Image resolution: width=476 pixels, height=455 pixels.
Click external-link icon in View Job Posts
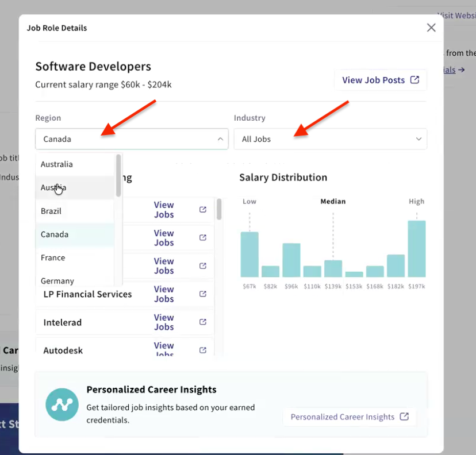(414, 80)
